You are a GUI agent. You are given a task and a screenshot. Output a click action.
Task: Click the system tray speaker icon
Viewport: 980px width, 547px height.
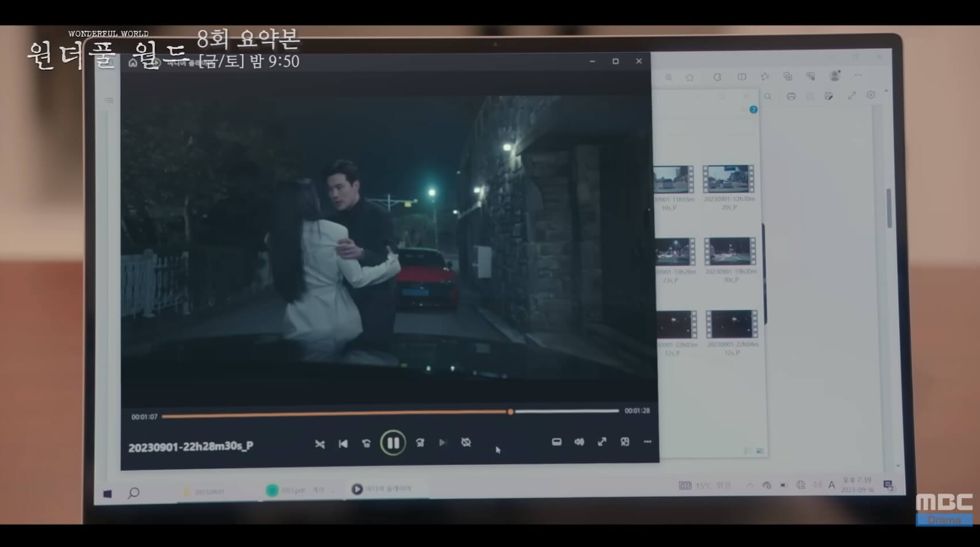click(817, 485)
